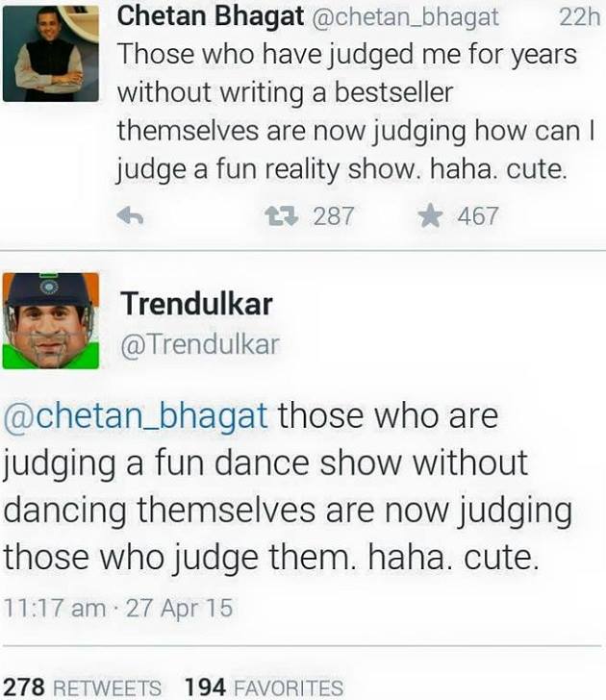Open the blue @chetan_bhagat mention in the reply
This screenshot has height=700, width=606.
[136, 416]
